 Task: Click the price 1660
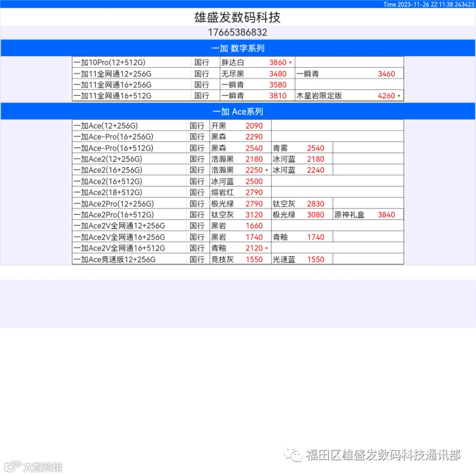pyautogui.click(x=254, y=225)
